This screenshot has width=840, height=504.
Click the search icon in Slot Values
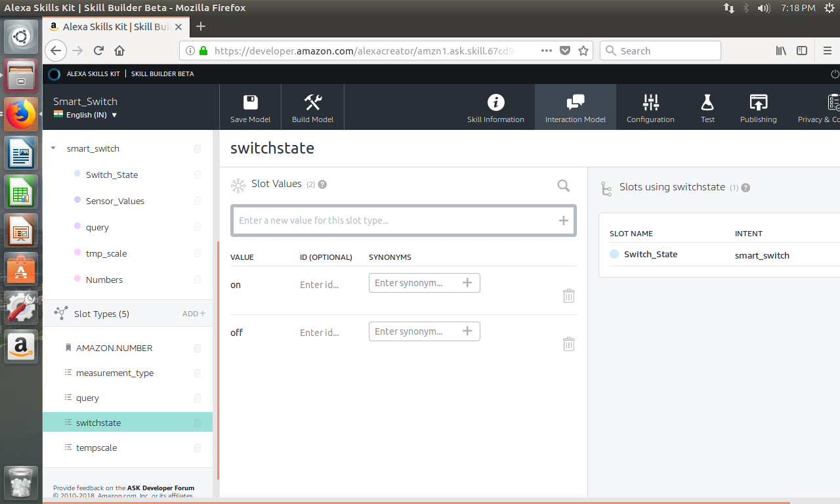[563, 186]
